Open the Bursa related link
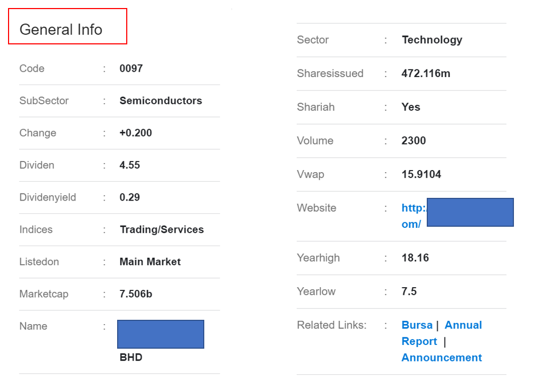The image size is (538, 392). (417, 325)
